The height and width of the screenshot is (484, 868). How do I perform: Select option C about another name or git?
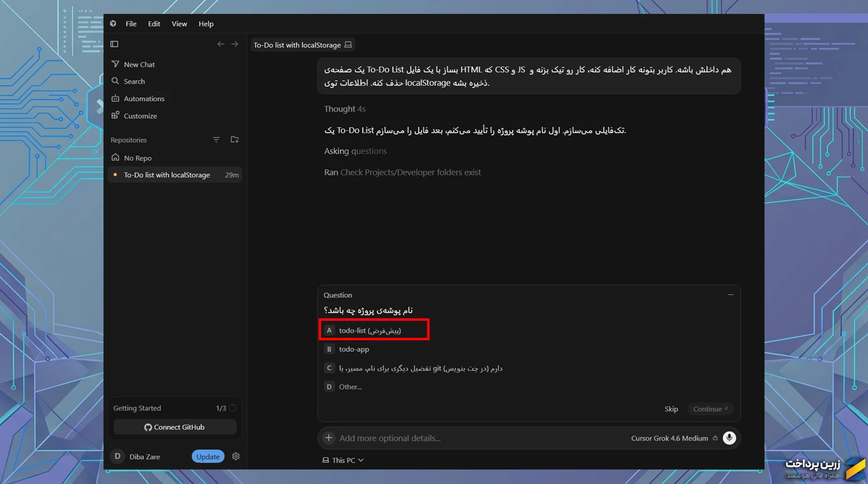click(x=529, y=368)
